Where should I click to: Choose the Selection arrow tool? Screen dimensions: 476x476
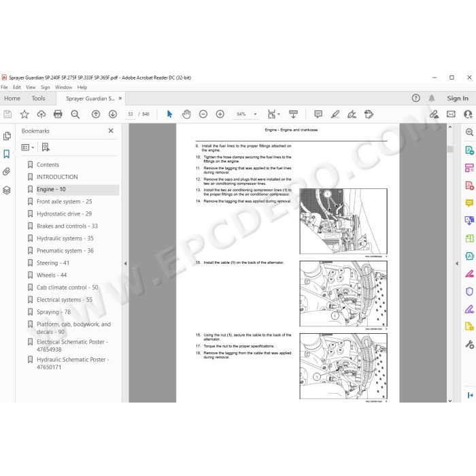(169, 114)
